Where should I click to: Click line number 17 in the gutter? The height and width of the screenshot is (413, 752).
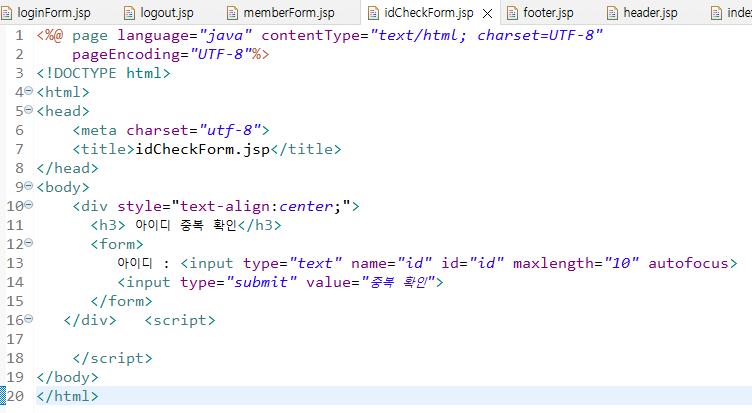(15, 339)
